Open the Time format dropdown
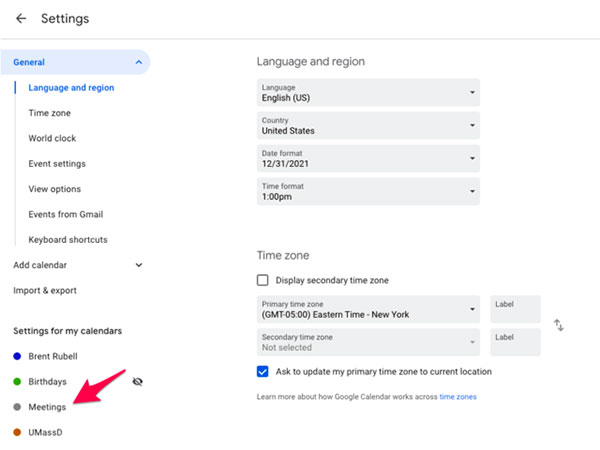 pyautogui.click(x=367, y=190)
